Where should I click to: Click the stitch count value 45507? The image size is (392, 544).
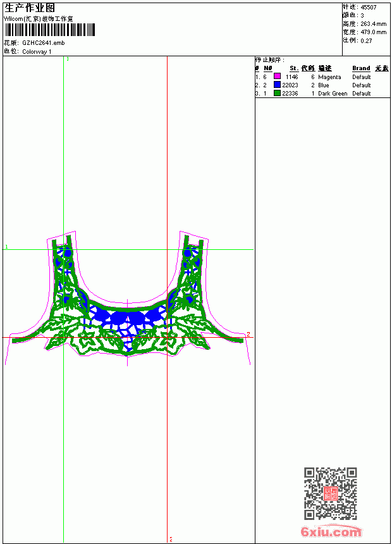[369, 8]
